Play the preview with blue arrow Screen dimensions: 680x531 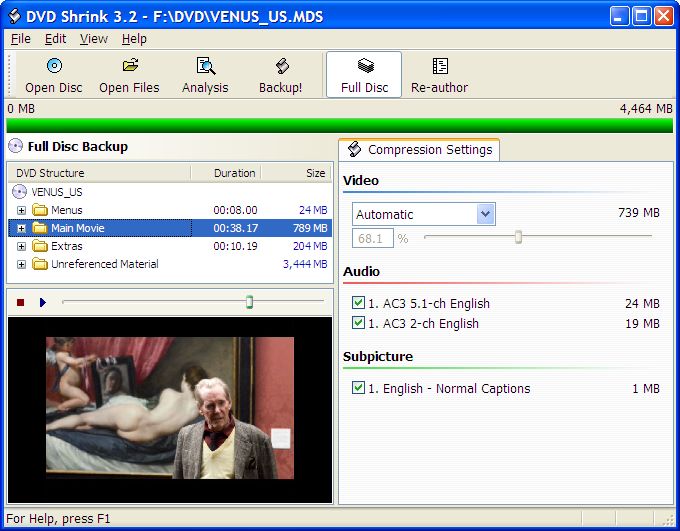pos(42,302)
